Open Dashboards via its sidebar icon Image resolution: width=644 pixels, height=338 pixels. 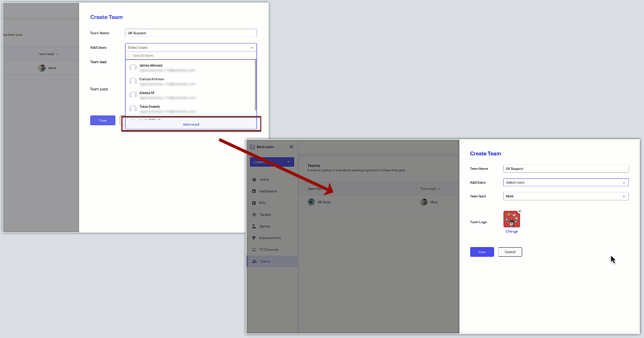coord(254,191)
